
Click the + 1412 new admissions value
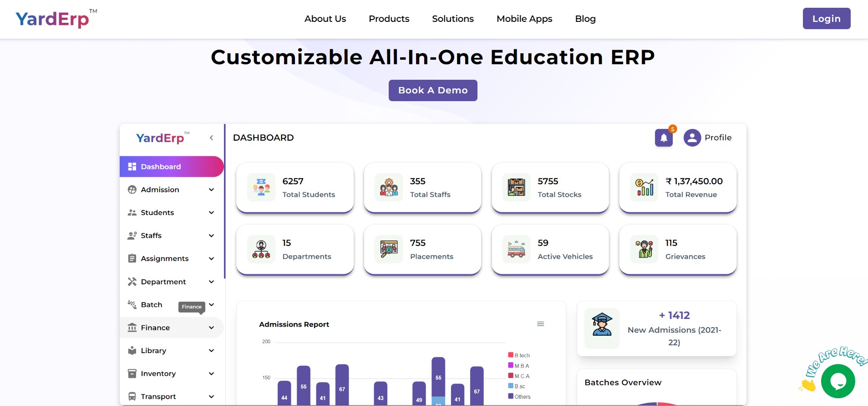point(675,315)
